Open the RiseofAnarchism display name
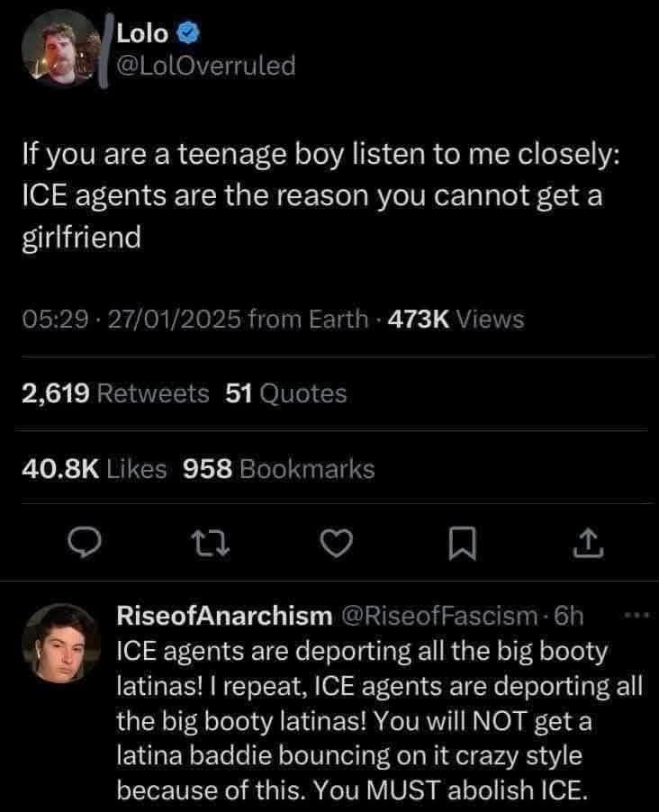 tap(224, 616)
